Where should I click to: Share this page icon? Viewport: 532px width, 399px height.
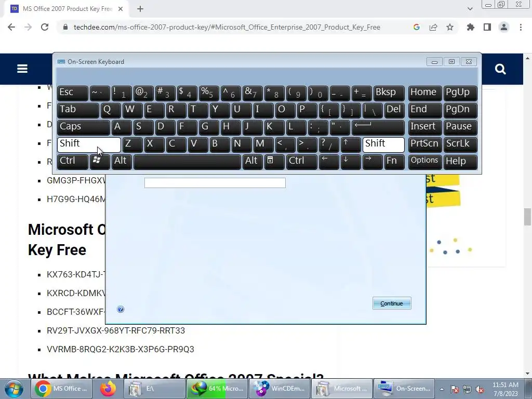tap(433, 27)
